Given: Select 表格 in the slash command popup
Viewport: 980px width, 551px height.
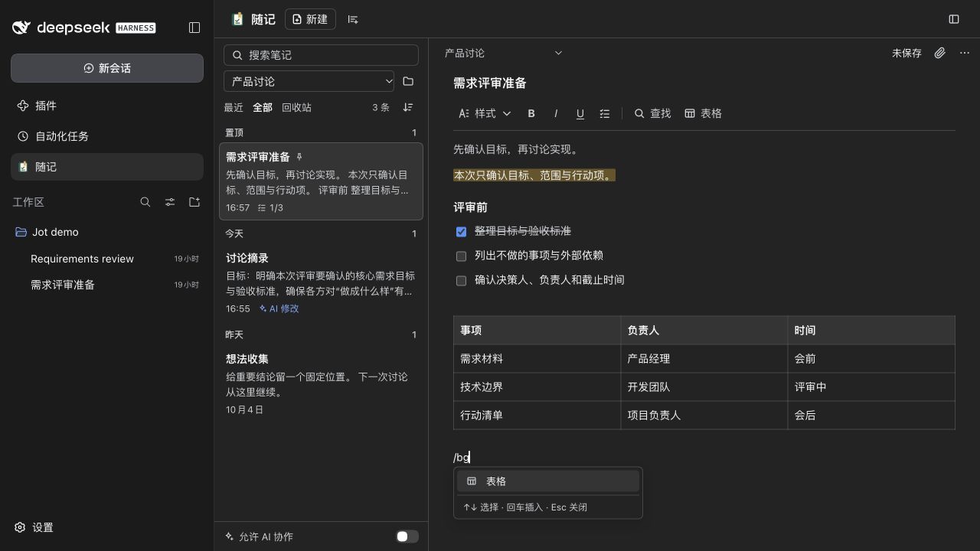Looking at the screenshot, I should pos(548,481).
